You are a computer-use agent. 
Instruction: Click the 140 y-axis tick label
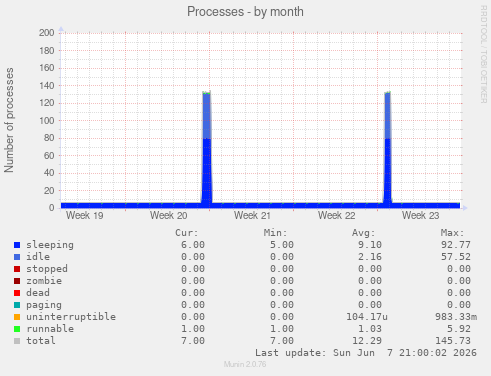(47, 86)
